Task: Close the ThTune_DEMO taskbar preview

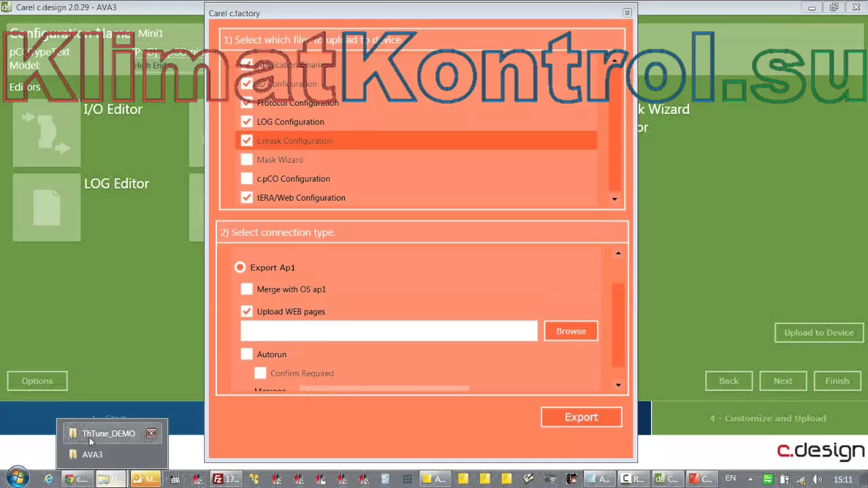Action: coord(151,434)
